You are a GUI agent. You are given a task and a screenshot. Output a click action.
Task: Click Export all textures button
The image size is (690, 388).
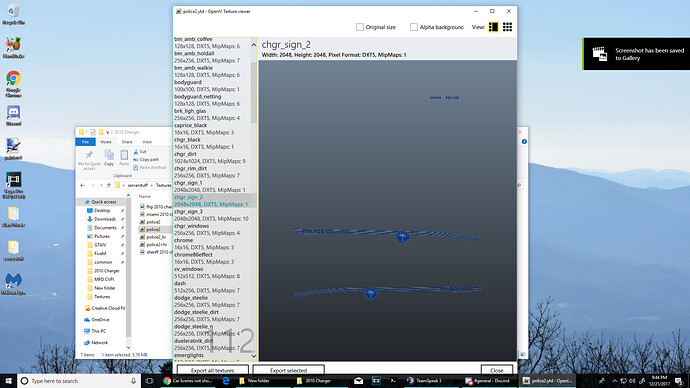click(x=213, y=370)
